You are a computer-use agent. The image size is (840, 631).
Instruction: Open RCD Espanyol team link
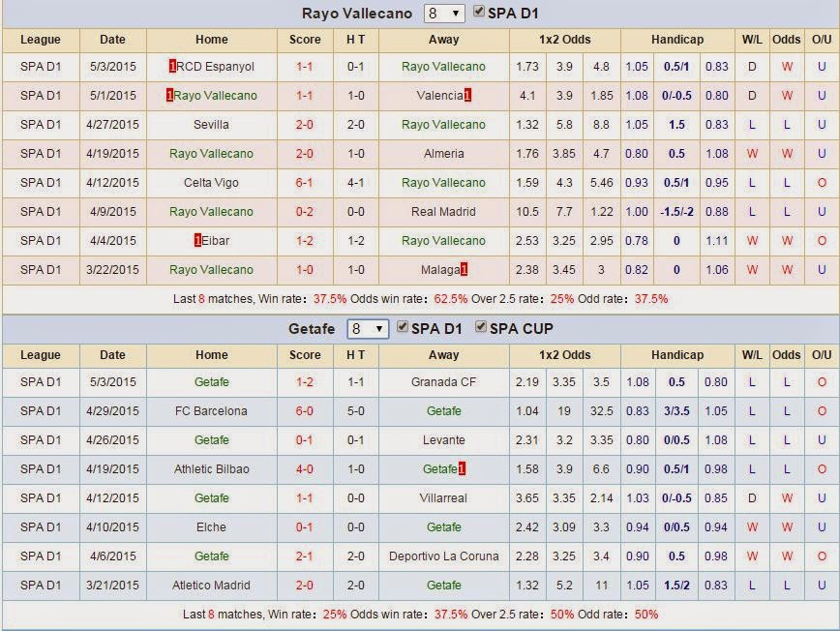(216, 67)
